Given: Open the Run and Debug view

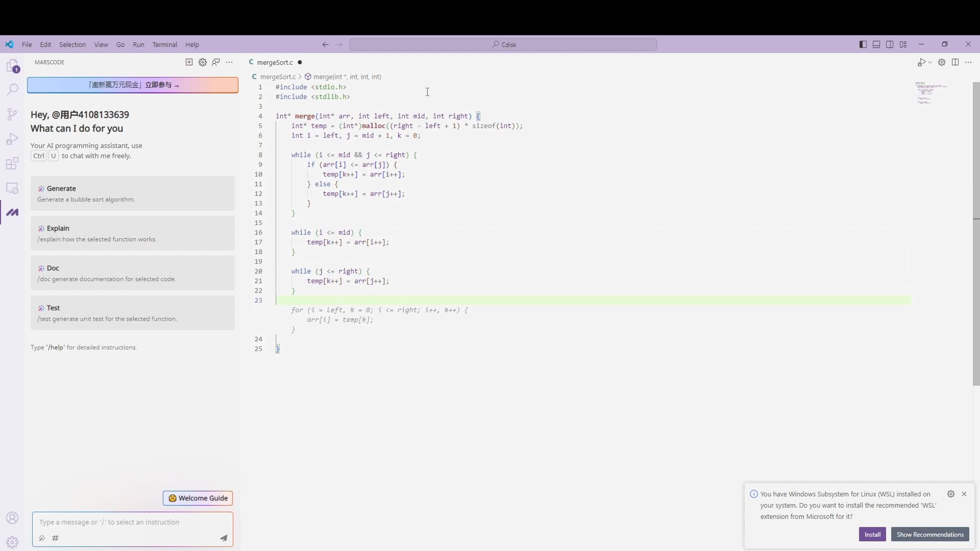Looking at the screenshot, I should [12, 139].
